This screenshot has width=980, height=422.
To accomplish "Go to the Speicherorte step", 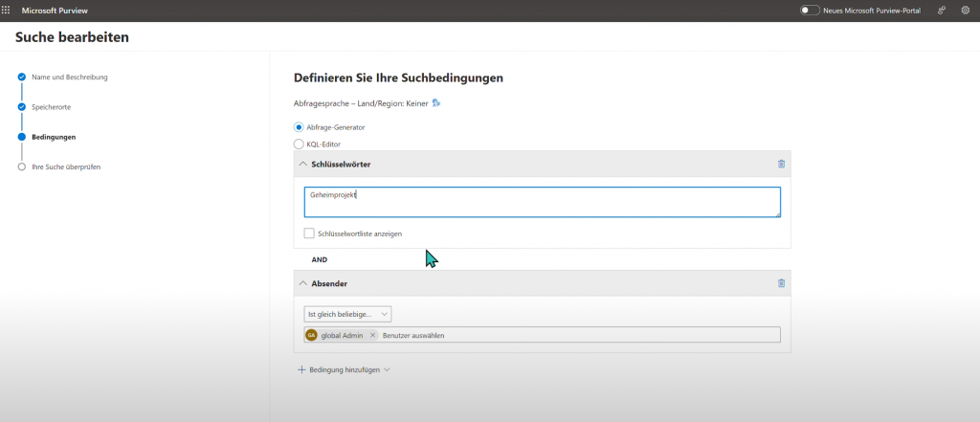I will click(52, 107).
